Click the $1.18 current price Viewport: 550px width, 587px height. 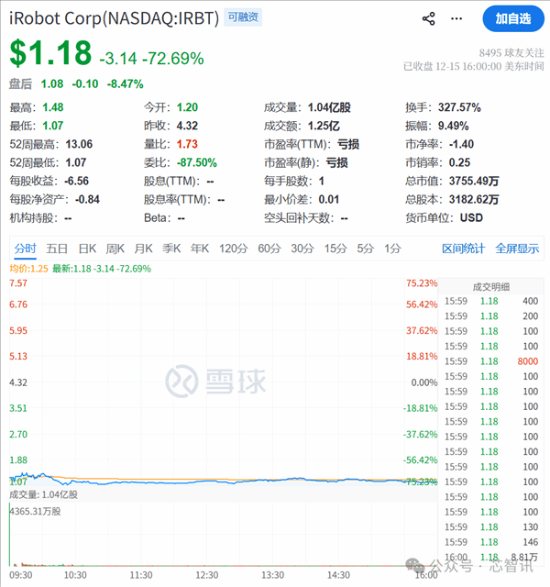(x=50, y=53)
